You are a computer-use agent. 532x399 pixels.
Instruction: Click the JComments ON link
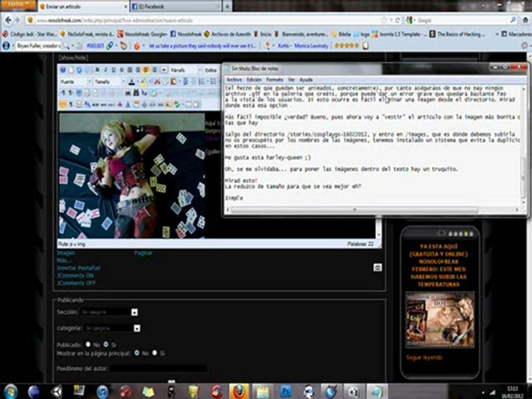pos(75,275)
